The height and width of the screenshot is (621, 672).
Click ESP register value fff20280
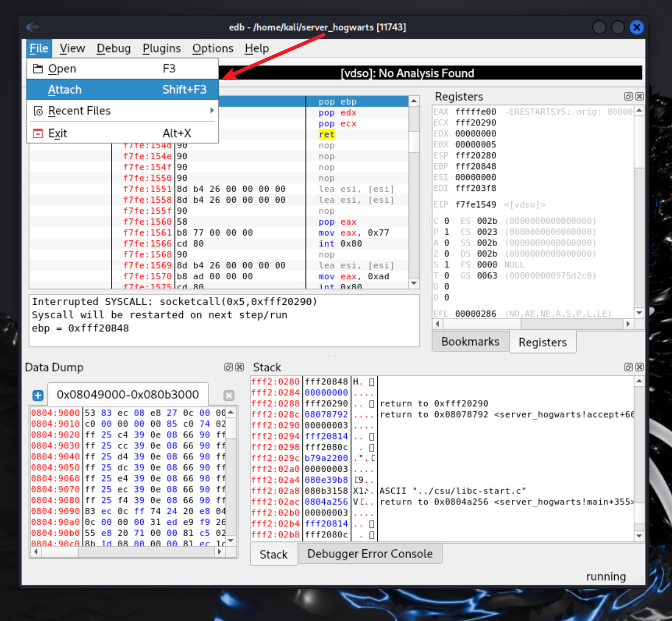click(x=476, y=156)
